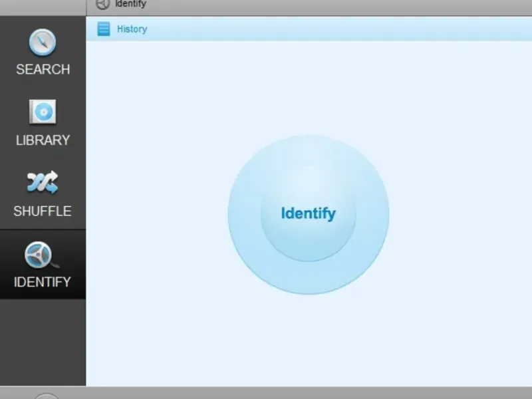Click the History list icon
The height and width of the screenshot is (399, 532).
[104, 29]
